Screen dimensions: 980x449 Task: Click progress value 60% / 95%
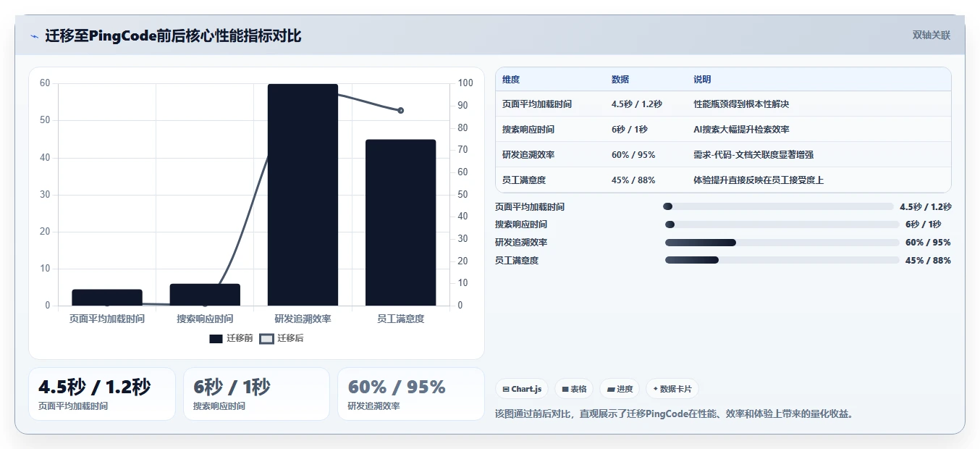coord(928,243)
